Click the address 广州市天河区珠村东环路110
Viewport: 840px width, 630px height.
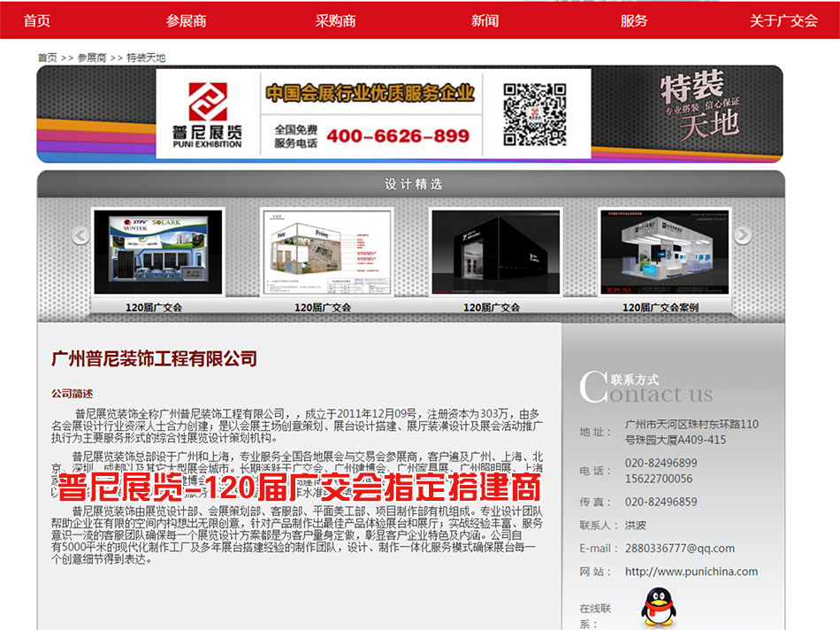[691, 424]
